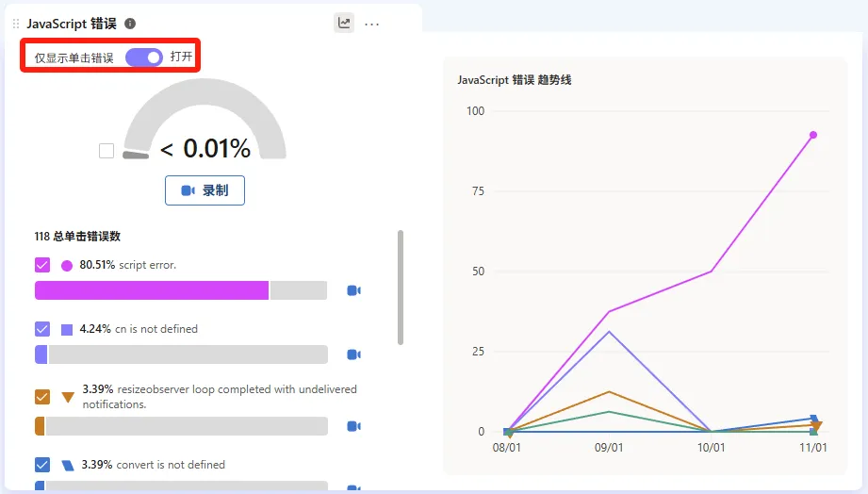
Task: Turn off 仅显示单击错误 switch
Action: 144,58
